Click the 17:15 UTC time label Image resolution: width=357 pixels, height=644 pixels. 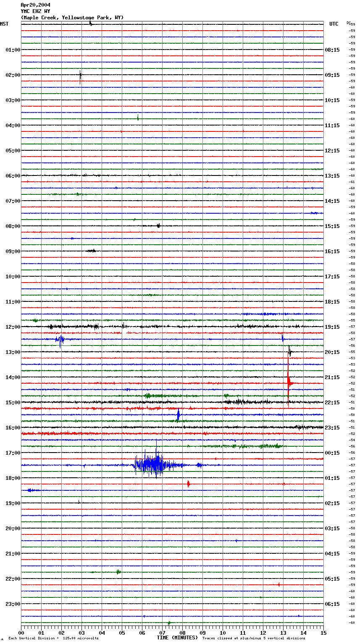(332, 277)
